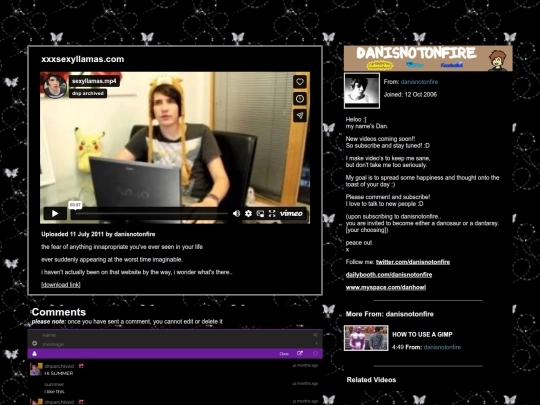The height and width of the screenshot is (405, 540).
Task: Click arrow at right of message field
Action: coord(316,343)
